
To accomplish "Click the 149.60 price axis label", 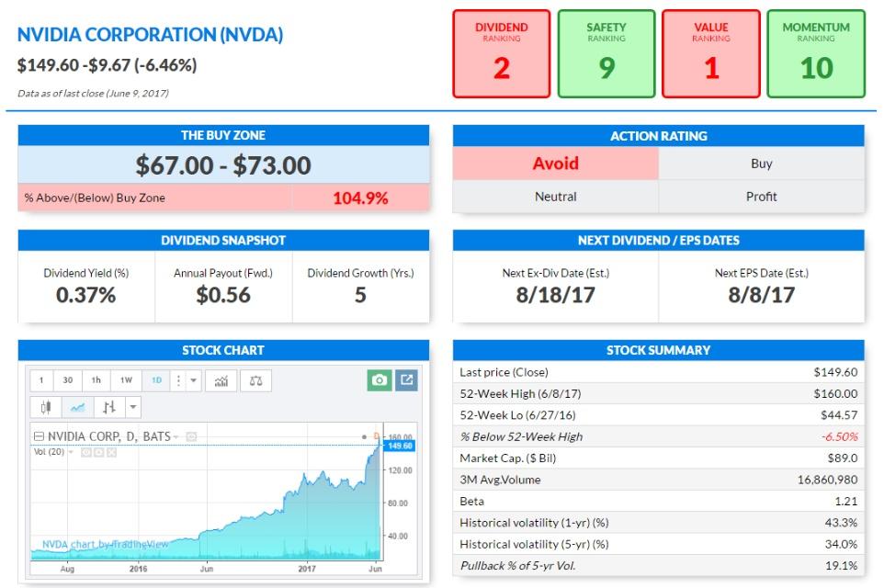I will (400, 446).
